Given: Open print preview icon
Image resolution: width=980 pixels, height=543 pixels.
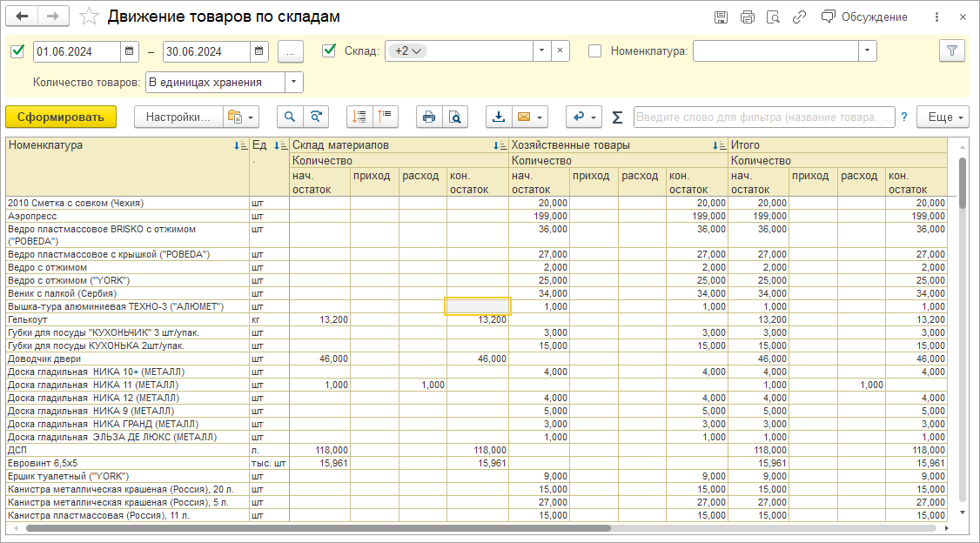Looking at the screenshot, I should point(454,117).
